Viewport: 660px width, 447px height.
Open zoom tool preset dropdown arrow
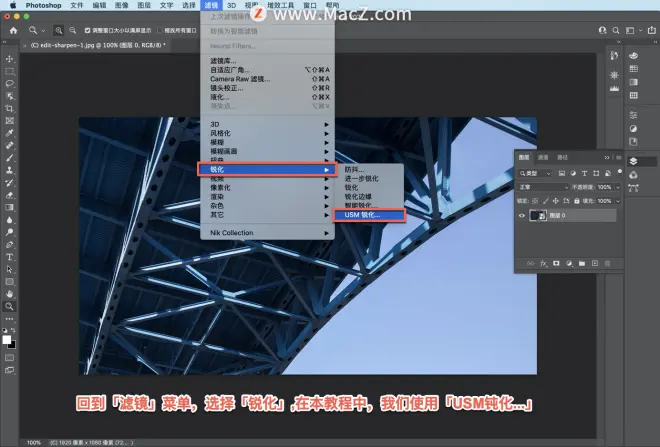point(43,31)
